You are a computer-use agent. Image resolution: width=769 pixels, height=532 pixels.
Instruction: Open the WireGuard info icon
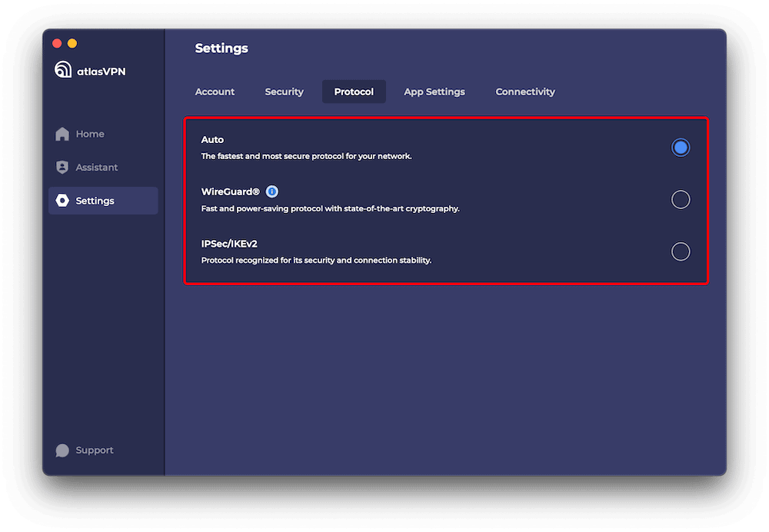[x=271, y=191]
